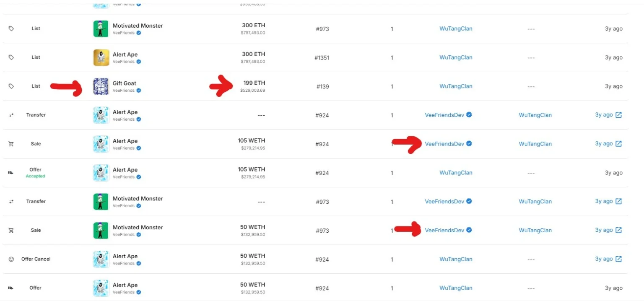Click '300 ETH' price in the Motivated Monster List row

tap(254, 26)
